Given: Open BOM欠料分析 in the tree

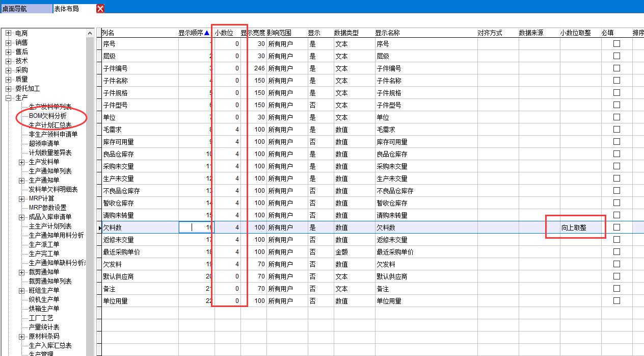Looking at the screenshot, I should pyautogui.click(x=48, y=116).
